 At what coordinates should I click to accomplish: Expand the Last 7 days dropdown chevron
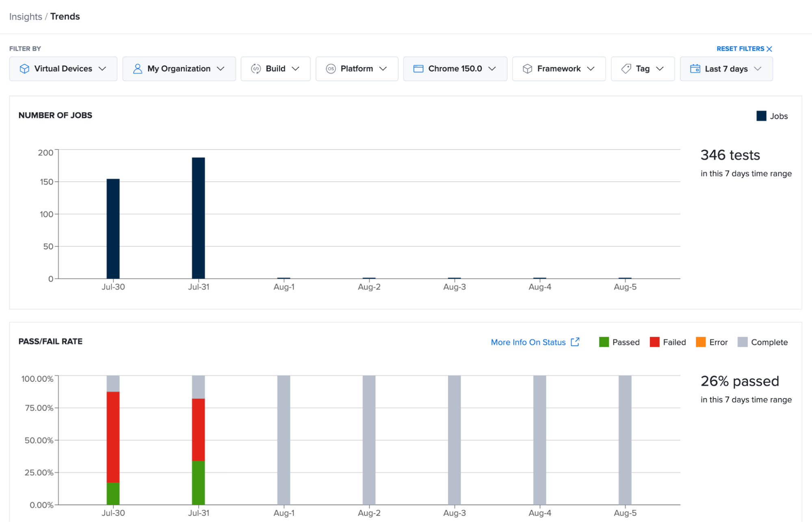[758, 69]
